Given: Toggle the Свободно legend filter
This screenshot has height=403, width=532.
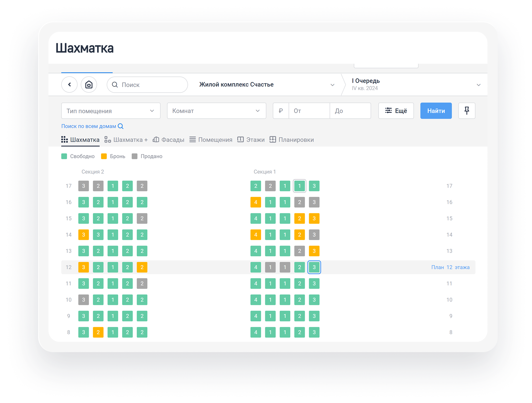Looking at the screenshot, I should (x=78, y=156).
